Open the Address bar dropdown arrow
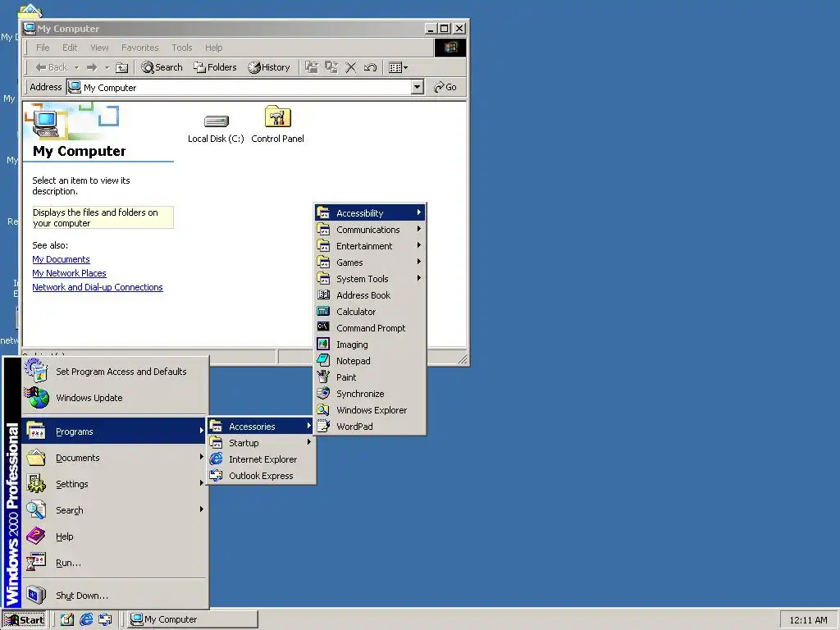Viewport: 840px width, 630px height. (x=418, y=87)
